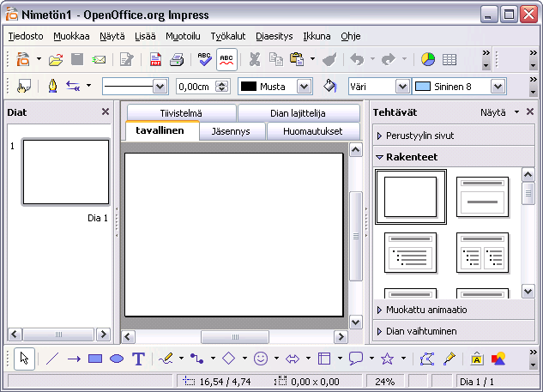Switch to the Huomautukset tab

pos(313,131)
